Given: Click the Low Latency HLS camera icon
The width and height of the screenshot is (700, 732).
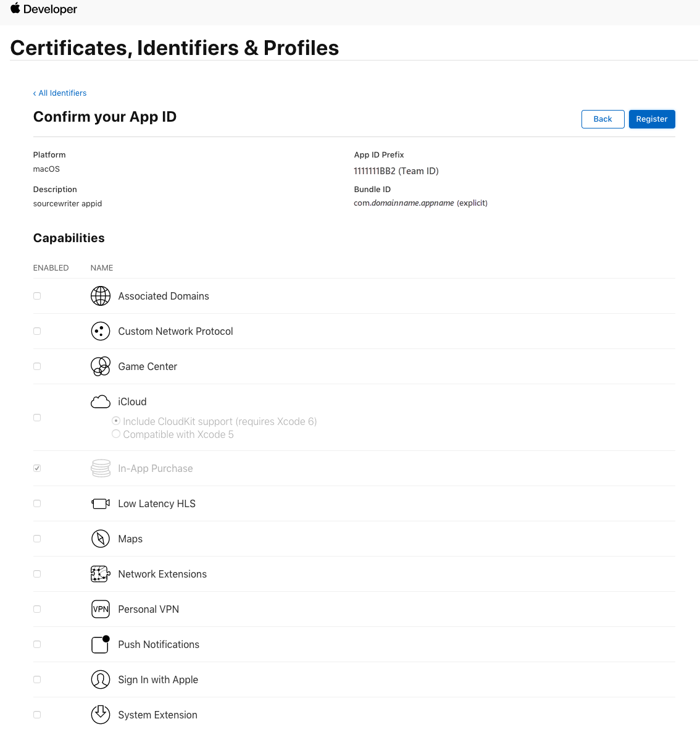Looking at the screenshot, I should pyautogui.click(x=100, y=503).
